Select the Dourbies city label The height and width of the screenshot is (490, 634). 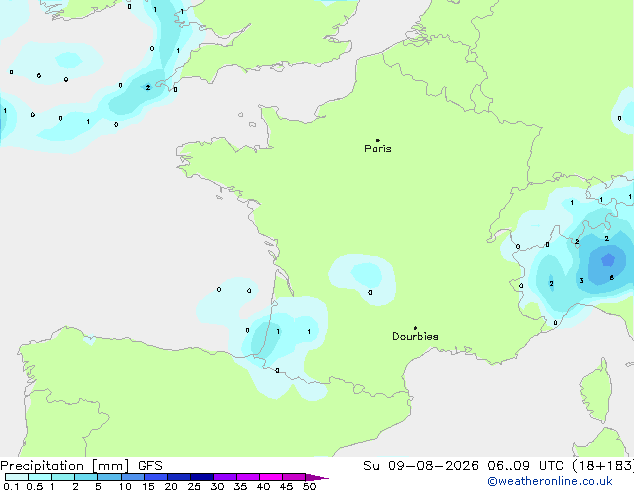415,336
